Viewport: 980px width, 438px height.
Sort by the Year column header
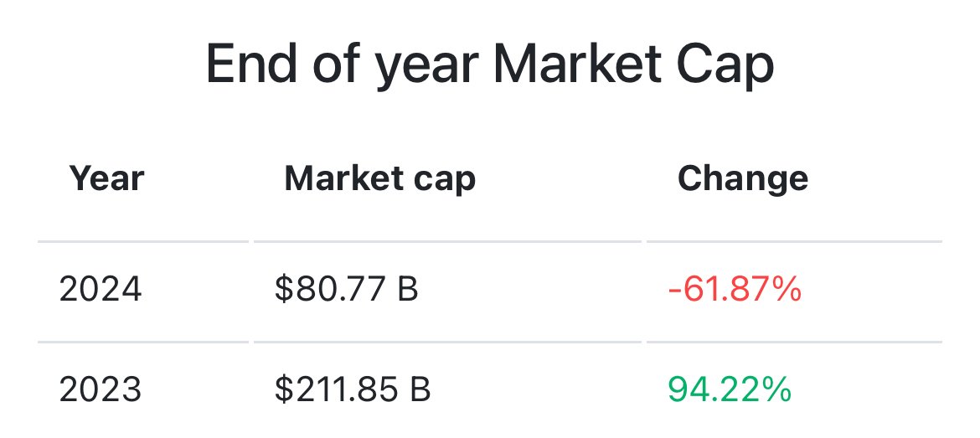click(x=106, y=178)
